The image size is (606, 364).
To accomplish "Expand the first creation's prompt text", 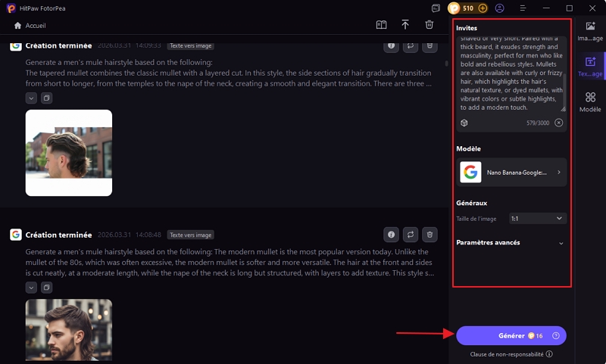I will pos(31,98).
